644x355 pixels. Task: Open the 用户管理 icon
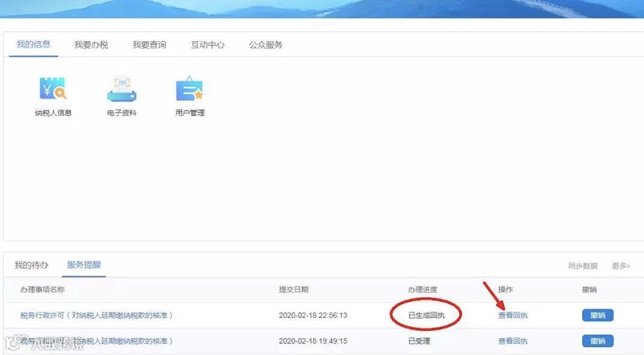point(190,89)
